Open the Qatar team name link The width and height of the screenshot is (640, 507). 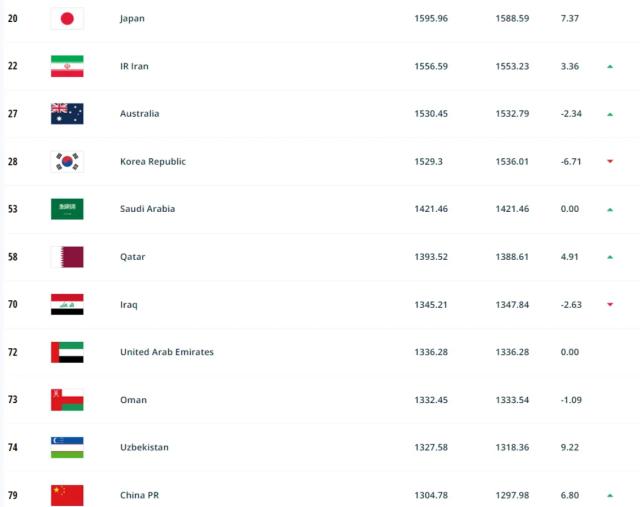pyautogui.click(x=132, y=257)
